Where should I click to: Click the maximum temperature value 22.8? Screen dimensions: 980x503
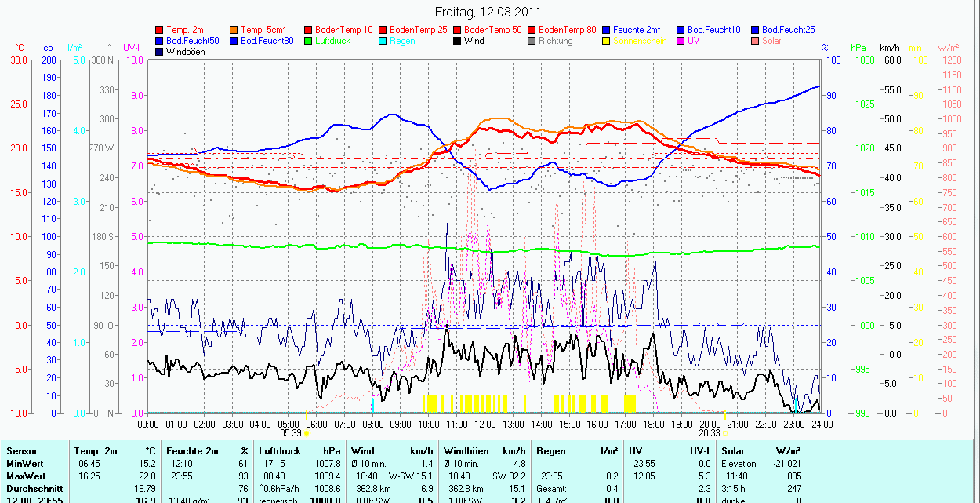pyautogui.click(x=146, y=476)
